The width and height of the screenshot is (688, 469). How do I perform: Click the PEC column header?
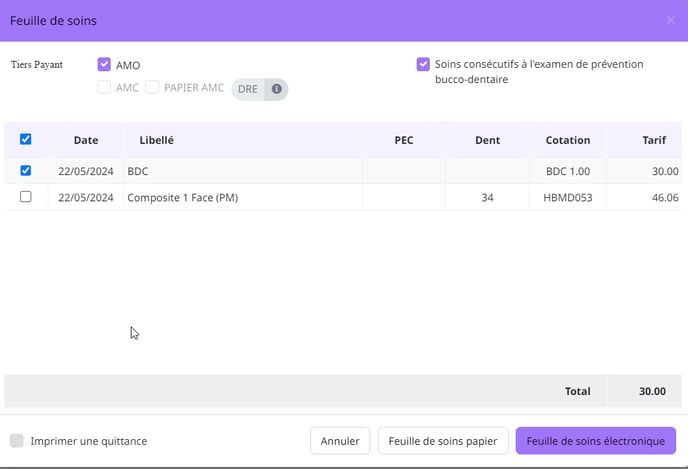[404, 140]
